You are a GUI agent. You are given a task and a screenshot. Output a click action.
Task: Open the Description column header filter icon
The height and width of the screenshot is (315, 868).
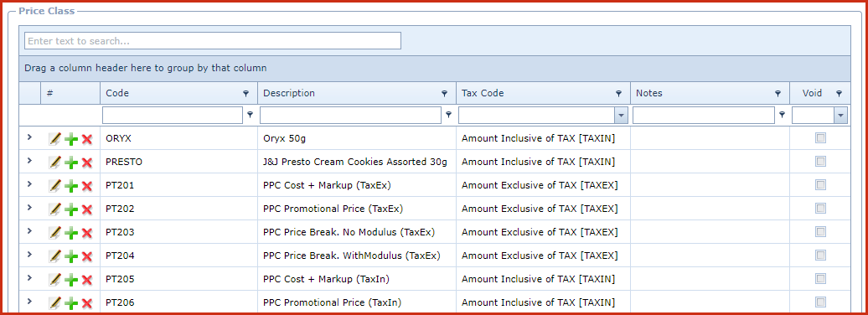click(x=445, y=94)
